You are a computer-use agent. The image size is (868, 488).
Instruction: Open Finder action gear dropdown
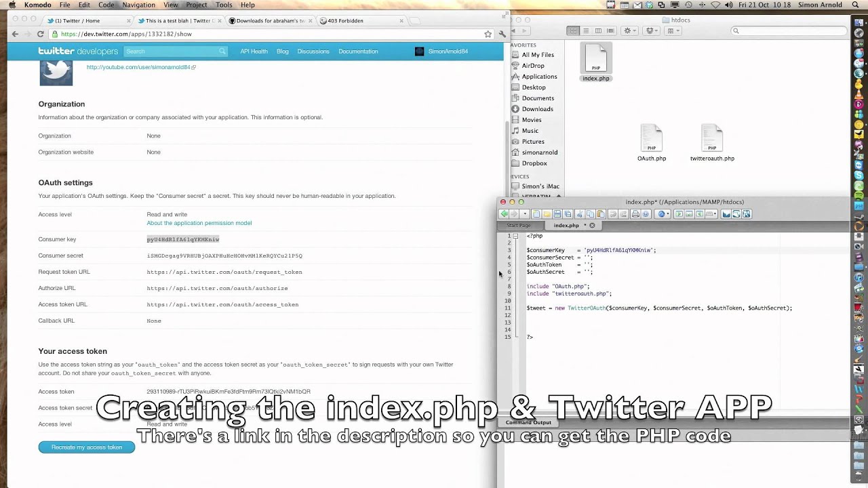(630, 30)
